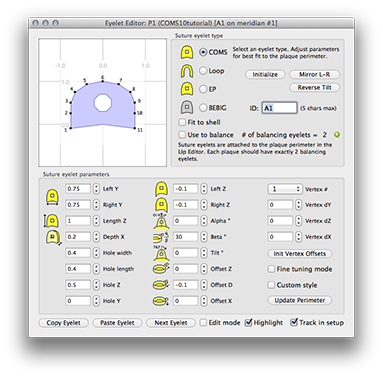Click the Beta angle icon
This screenshot has width=383, height=377.
pos(161,237)
